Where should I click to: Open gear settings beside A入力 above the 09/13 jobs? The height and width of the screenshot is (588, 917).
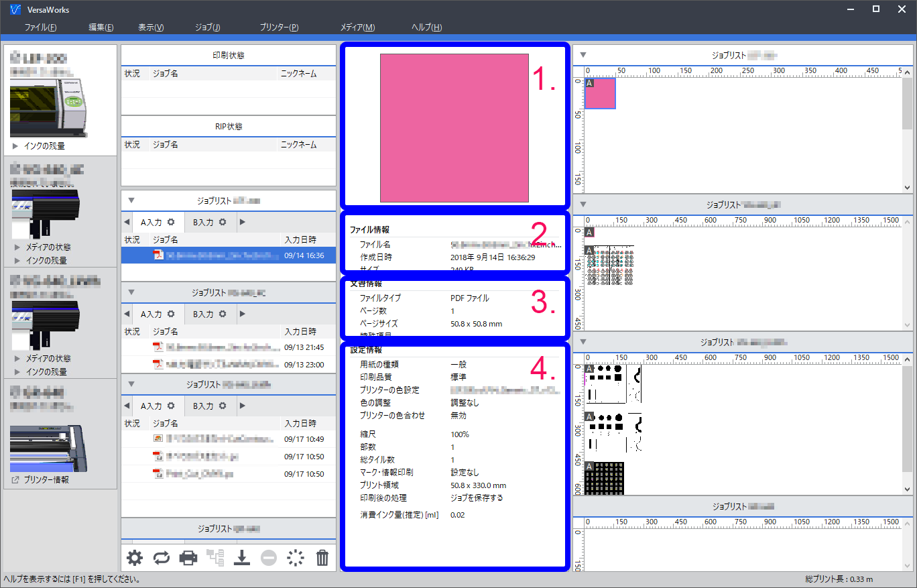(171, 314)
